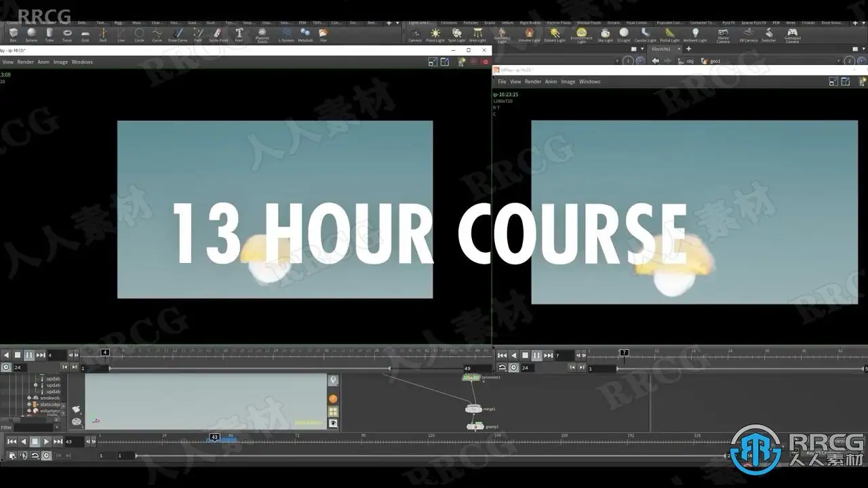Add a GI Light
This screenshot has height=488, width=868.
[x=624, y=34]
